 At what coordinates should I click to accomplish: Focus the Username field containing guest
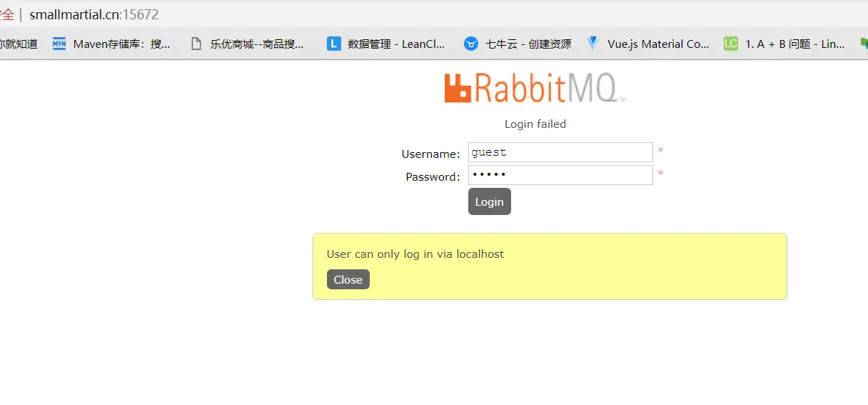point(560,152)
